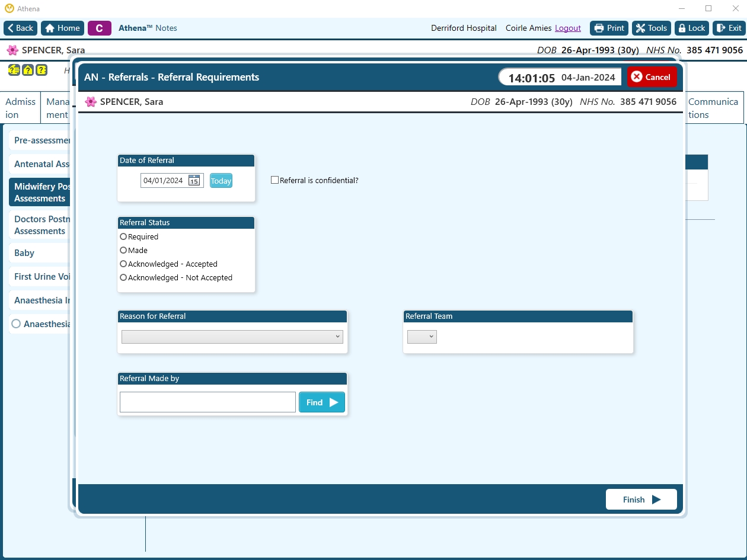Select the Made referral status
The height and width of the screenshot is (560, 747).
(x=123, y=250)
